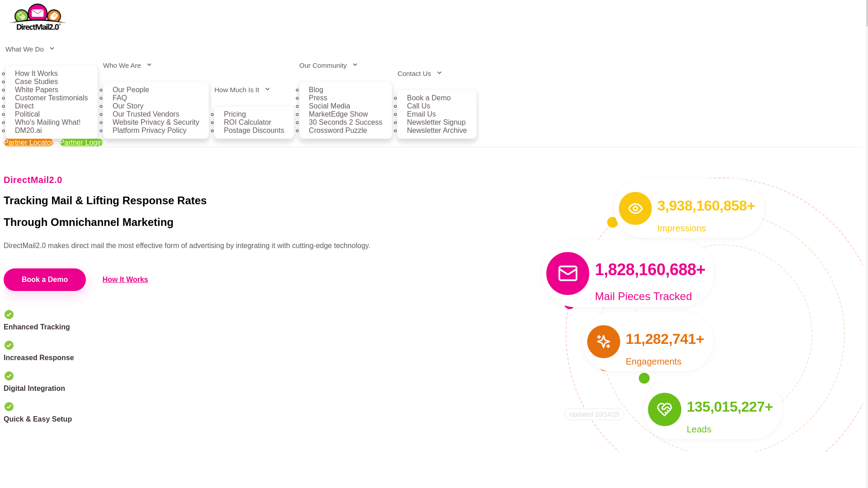Expand the Who We Are chevron

149,65
